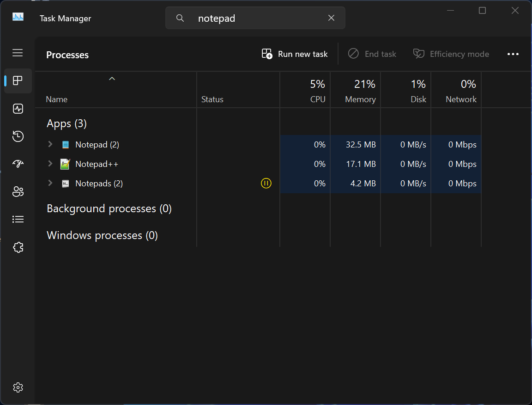
Task: Close the Task Manager window
Action: pos(515,11)
